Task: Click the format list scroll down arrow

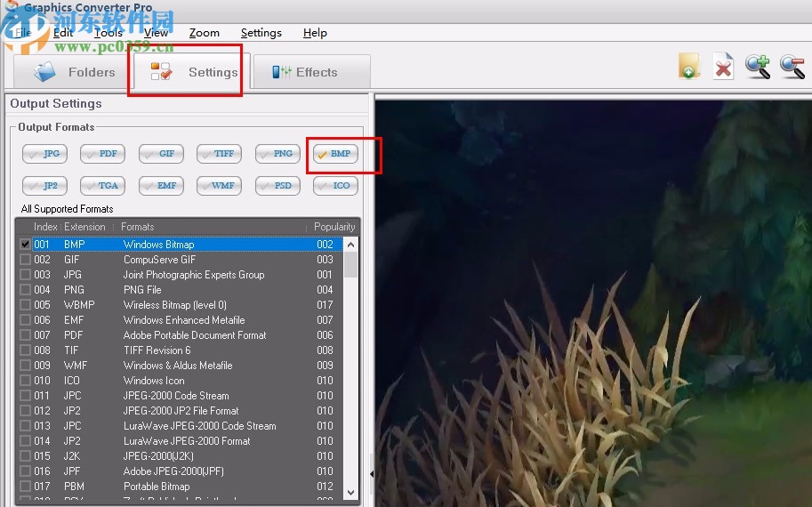Action: (351, 493)
